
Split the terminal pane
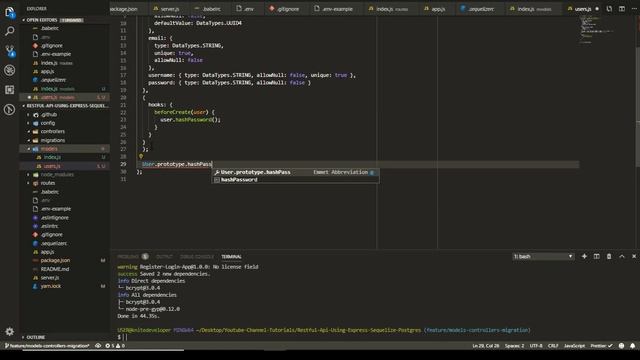coord(596,256)
